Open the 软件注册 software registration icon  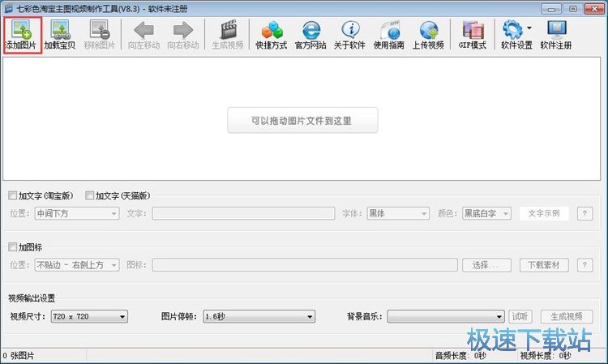click(556, 35)
